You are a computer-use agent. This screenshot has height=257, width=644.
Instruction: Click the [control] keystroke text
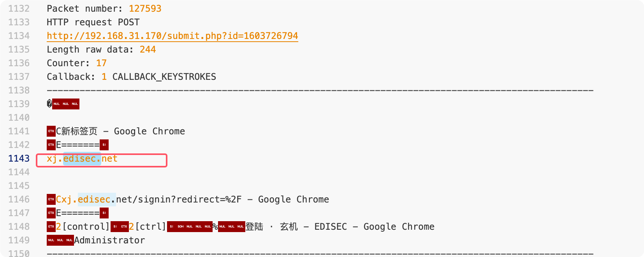(x=86, y=227)
